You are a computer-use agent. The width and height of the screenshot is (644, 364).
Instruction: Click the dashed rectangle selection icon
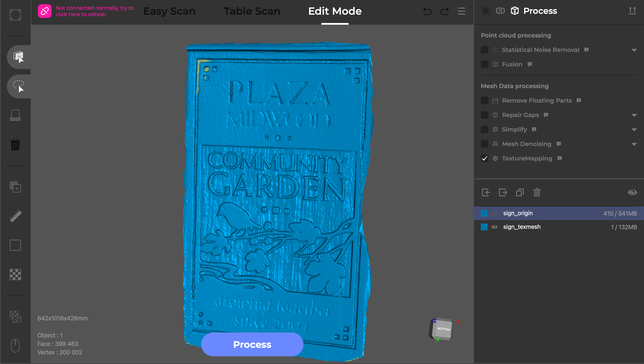[x=15, y=245]
